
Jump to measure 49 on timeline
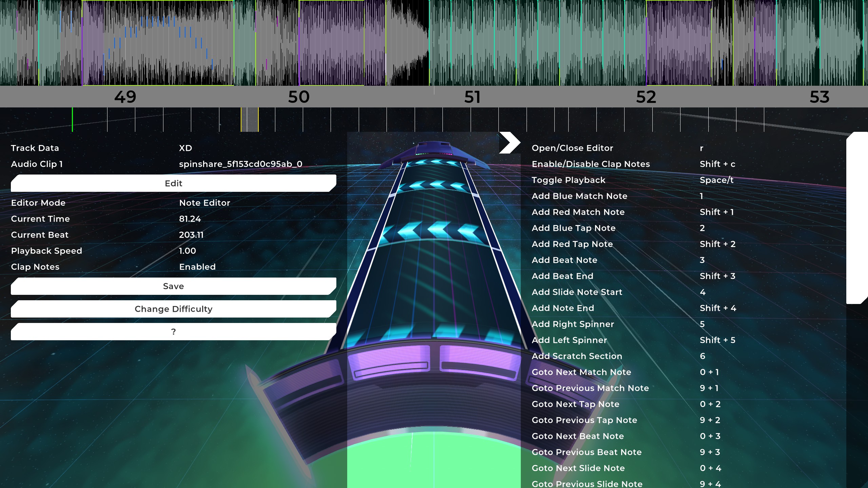tap(125, 97)
